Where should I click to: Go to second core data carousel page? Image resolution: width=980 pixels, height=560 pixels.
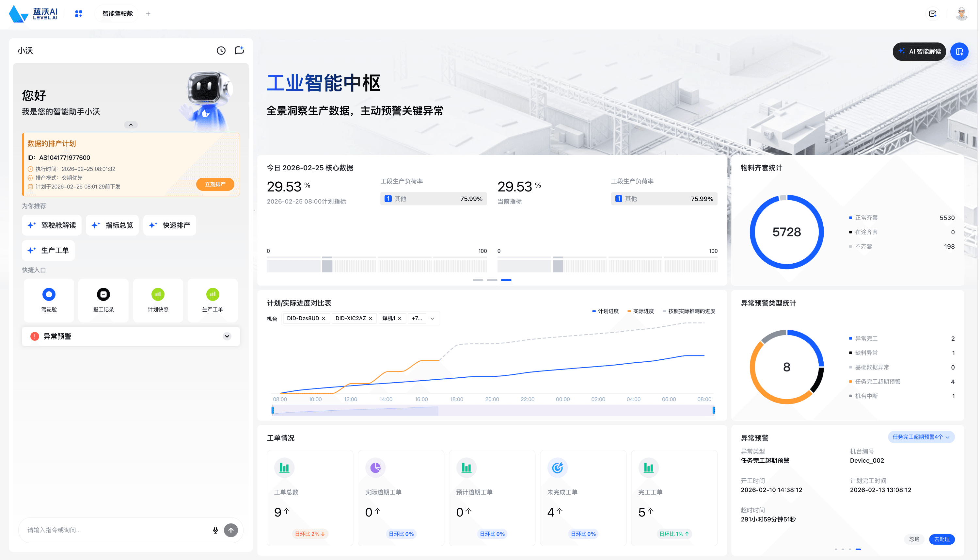coord(492,280)
